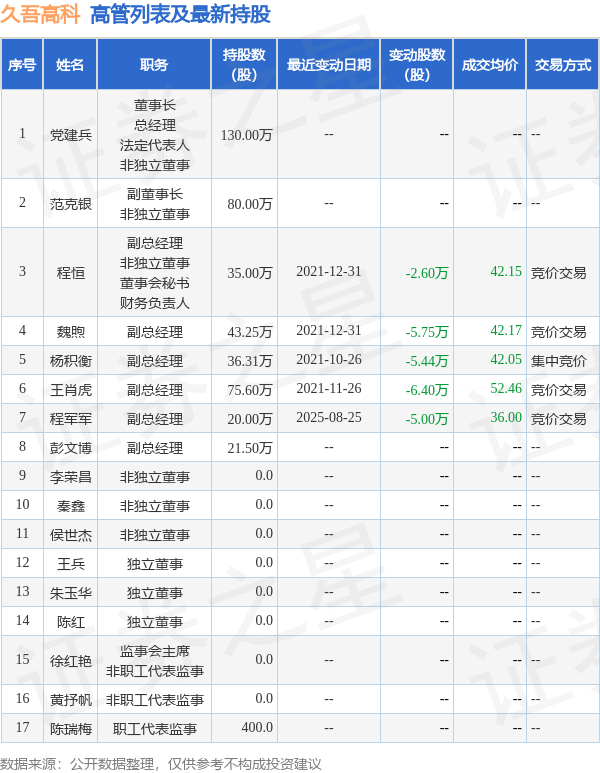Click the 变动股数(股) column header
Viewport: 600px width, 773px height.
tap(417, 65)
